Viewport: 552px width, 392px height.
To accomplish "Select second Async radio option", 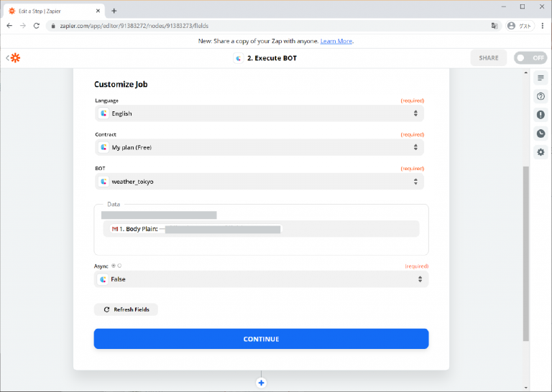I will [x=119, y=266].
